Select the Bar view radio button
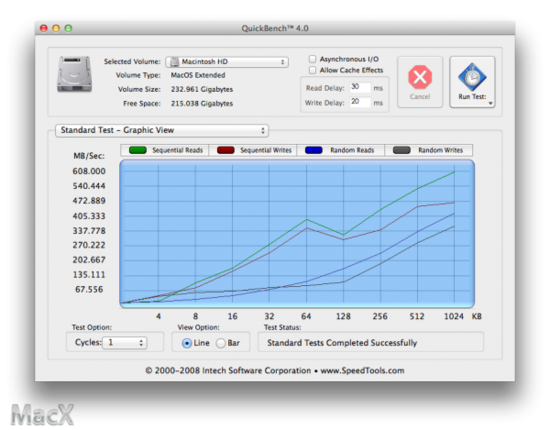 pyautogui.click(x=221, y=343)
